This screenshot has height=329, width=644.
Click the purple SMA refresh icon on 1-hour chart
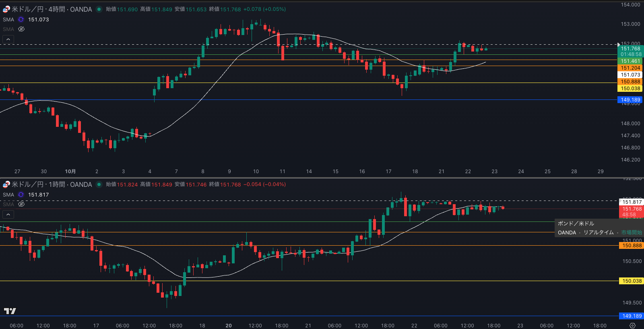21,195
